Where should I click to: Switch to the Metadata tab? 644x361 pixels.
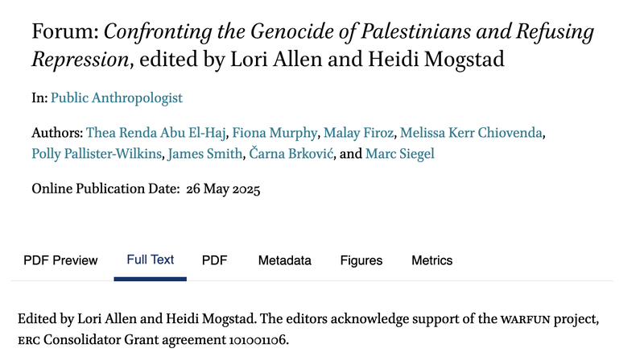(285, 260)
